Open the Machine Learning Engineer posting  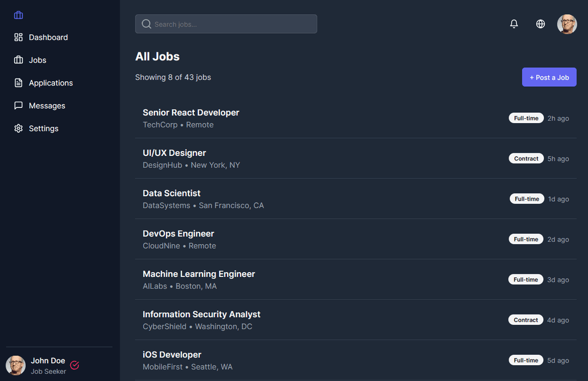(199, 274)
